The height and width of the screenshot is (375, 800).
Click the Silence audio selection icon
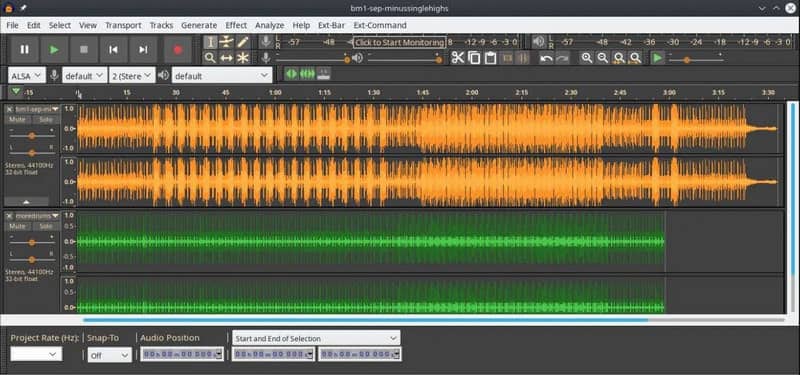(523, 58)
